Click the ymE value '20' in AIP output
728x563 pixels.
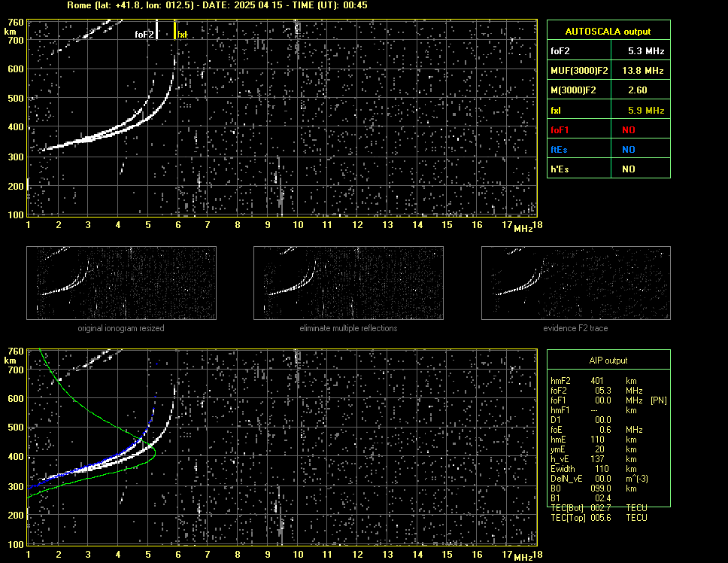[599, 449]
